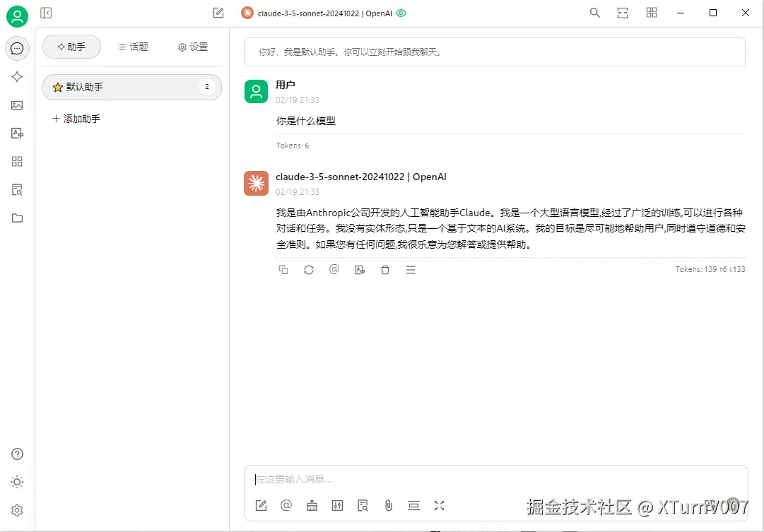This screenshot has width=764, height=532.
Task: Regenerate Claude's response
Action: pos(308,269)
